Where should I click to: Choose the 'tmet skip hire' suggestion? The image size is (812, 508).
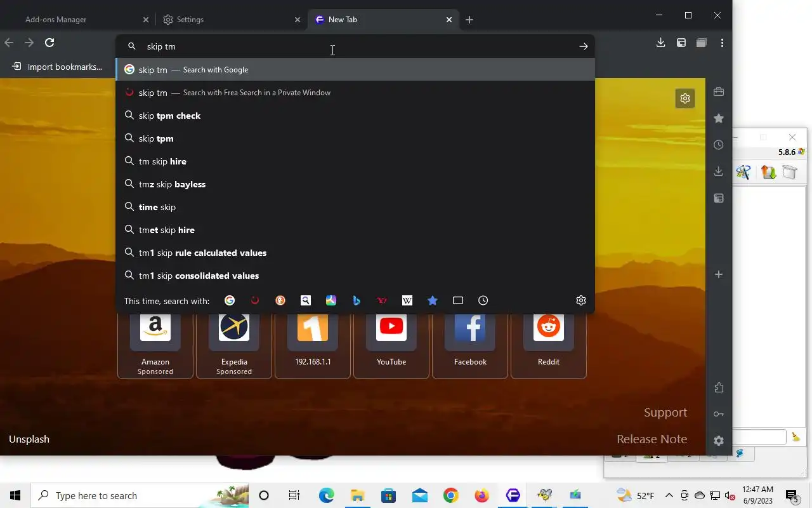[x=355, y=230]
